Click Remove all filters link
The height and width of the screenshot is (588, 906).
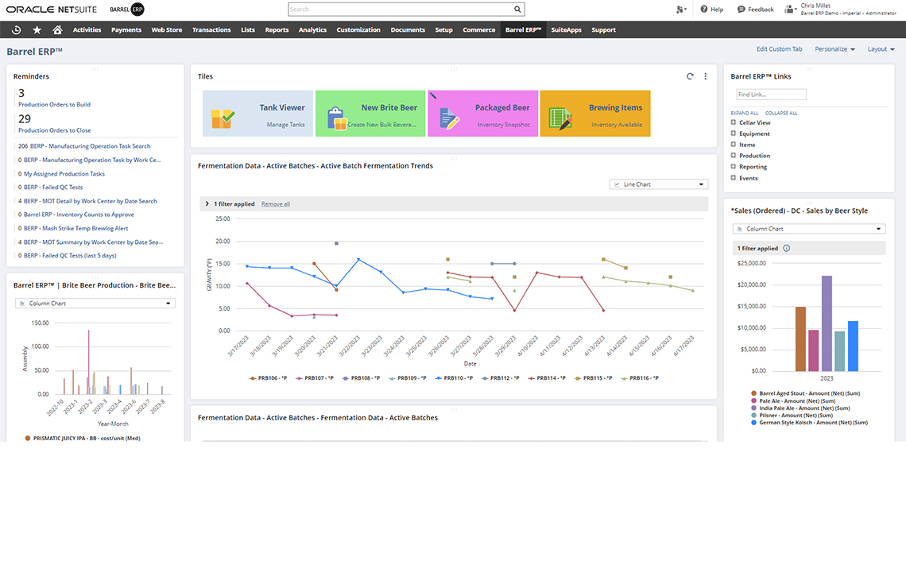276,204
